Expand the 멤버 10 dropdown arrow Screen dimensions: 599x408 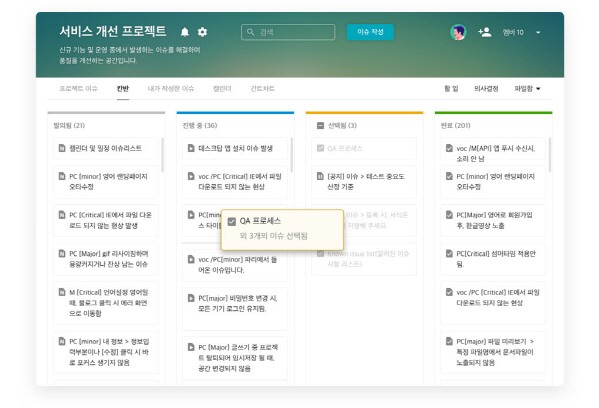pos(538,32)
